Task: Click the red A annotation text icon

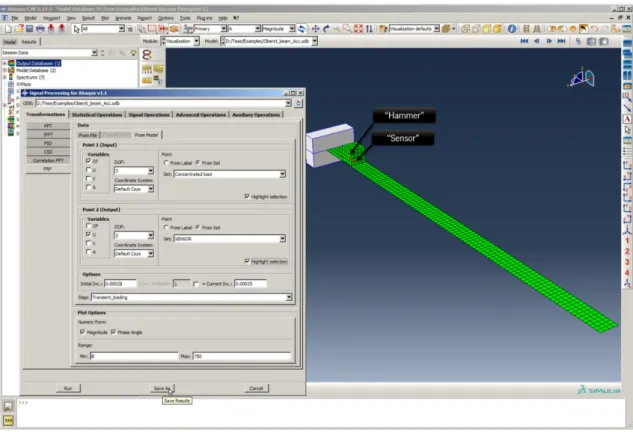Action: coord(627,119)
